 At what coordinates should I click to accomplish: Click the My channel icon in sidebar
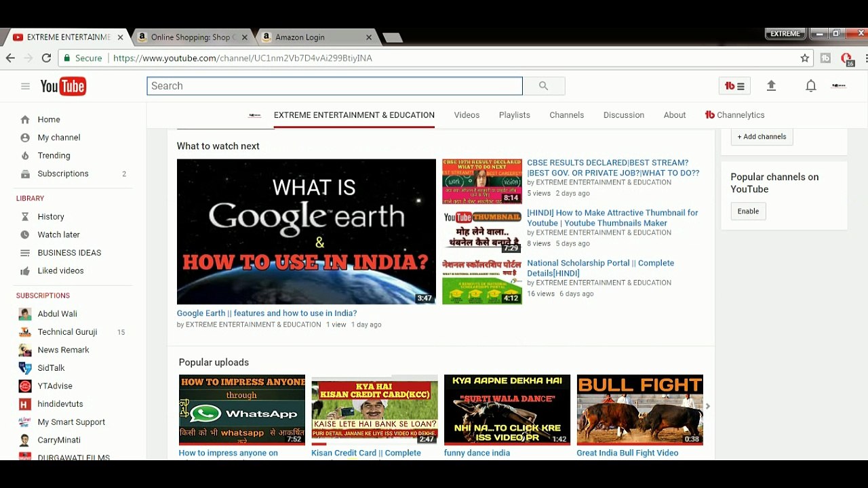point(25,138)
